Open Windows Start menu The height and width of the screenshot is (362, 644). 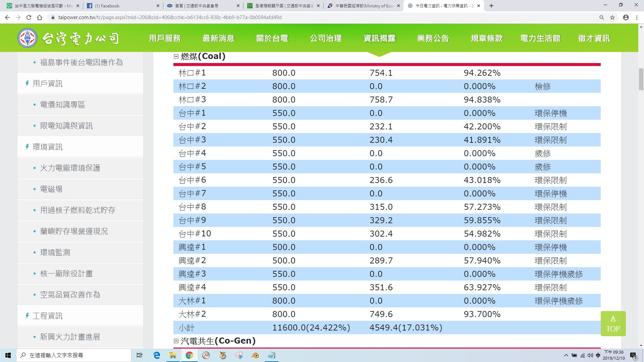click(8, 355)
